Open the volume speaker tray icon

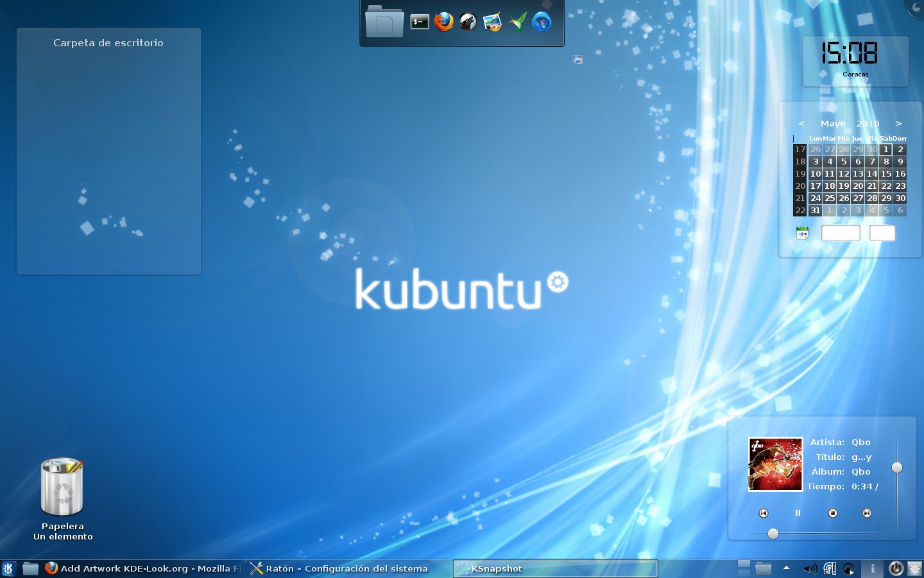[x=810, y=568]
